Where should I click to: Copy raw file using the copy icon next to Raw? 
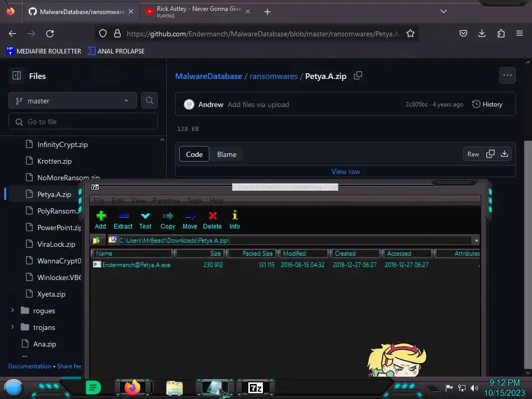click(490, 154)
